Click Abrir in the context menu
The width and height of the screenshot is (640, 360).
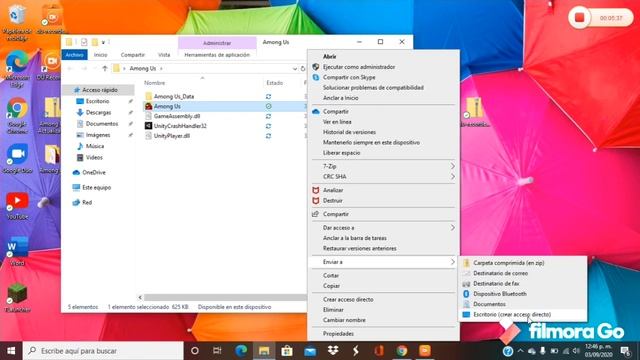(329, 56)
